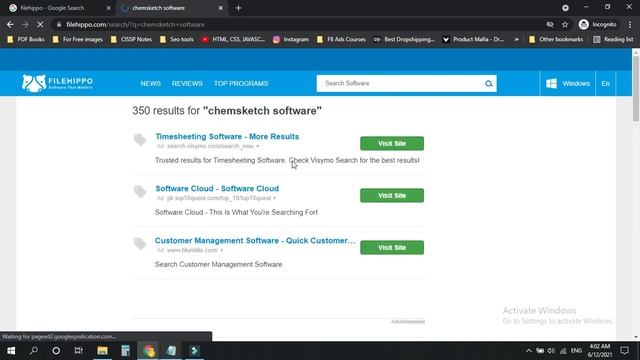Click the tag icon beside Timesheeting Software
Image resolution: width=640 pixels, height=360 pixels.
click(140, 140)
